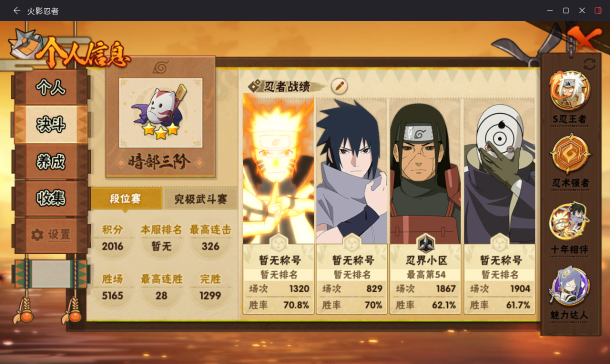
Task: Click the 暗部三阶 rank emblem card
Action: (160, 117)
